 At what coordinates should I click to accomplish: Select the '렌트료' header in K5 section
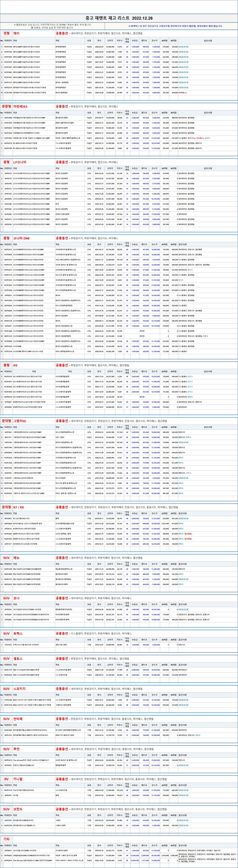144,371
